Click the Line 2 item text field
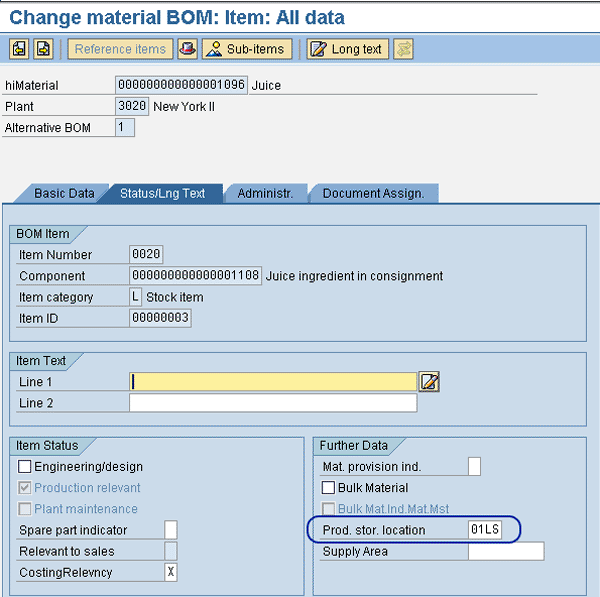Viewport: 600px width, 597px height. coord(273,403)
